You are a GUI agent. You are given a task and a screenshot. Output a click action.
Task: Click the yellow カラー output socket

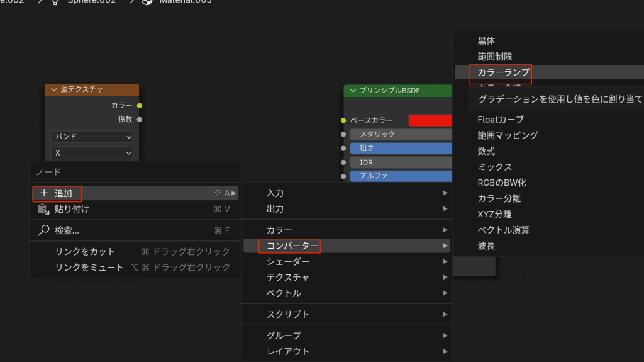click(x=139, y=105)
